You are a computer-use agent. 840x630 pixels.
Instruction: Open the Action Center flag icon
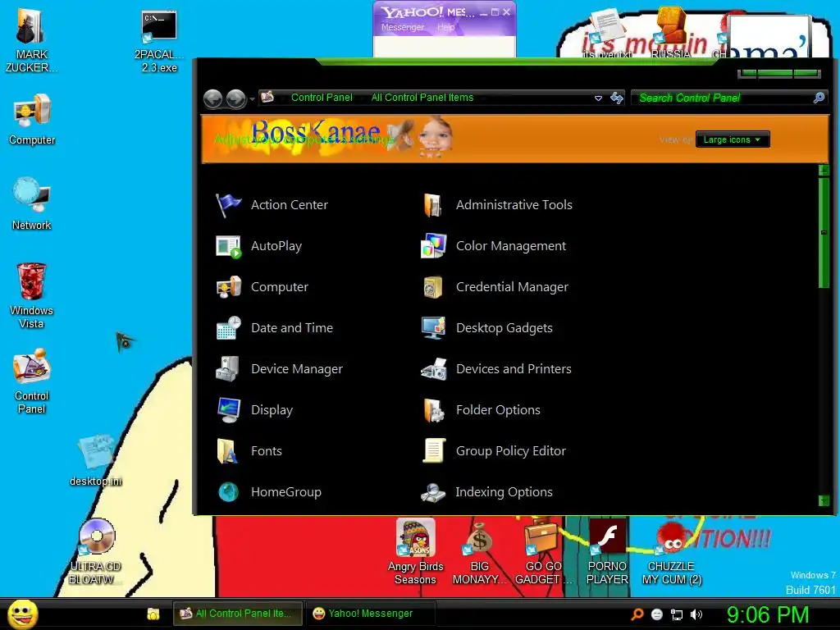point(229,205)
